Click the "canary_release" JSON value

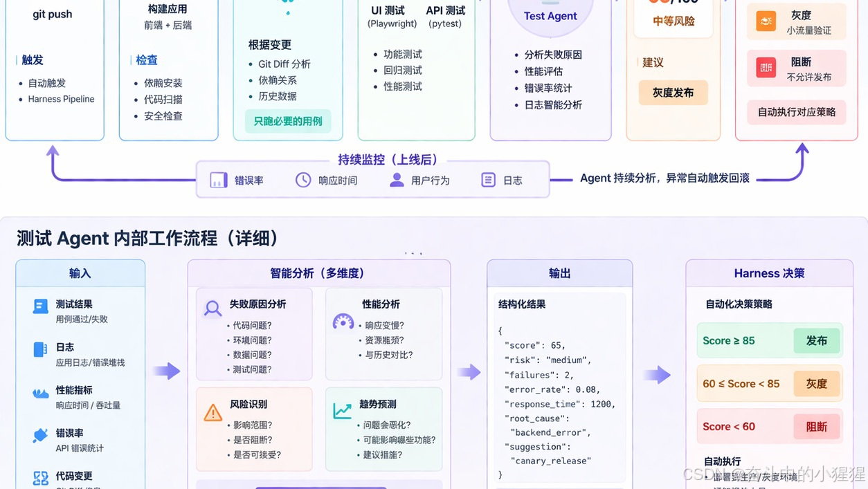pyautogui.click(x=551, y=461)
